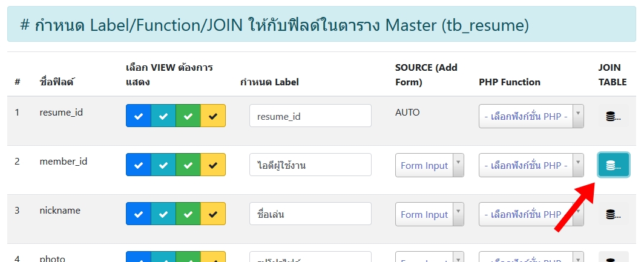Screen dimensions: 644x262
Task: Click the SOURCE (Add Form) column header
Action: [x=426, y=75]
